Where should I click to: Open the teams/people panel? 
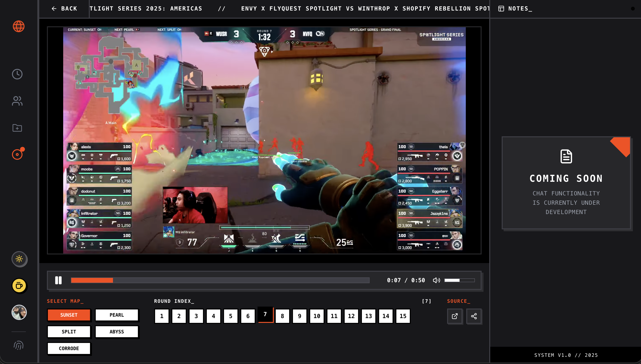(x=17, y=101)
